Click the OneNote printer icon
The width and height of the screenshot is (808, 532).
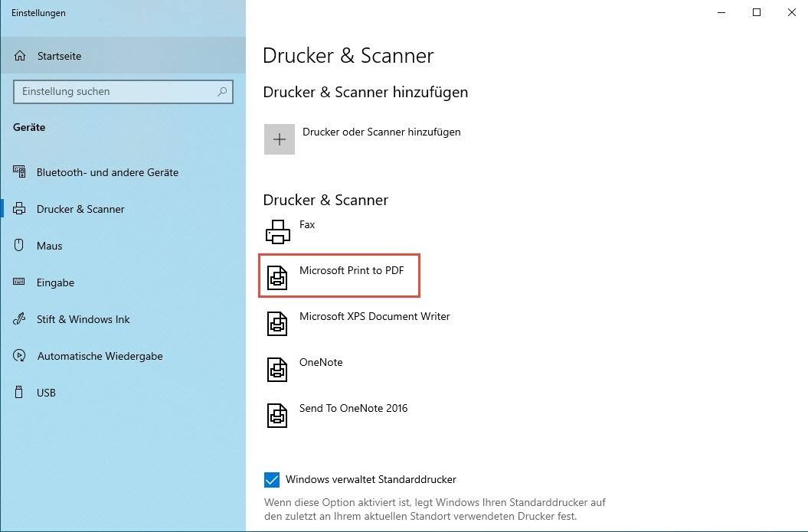click(x=277, y=369)
